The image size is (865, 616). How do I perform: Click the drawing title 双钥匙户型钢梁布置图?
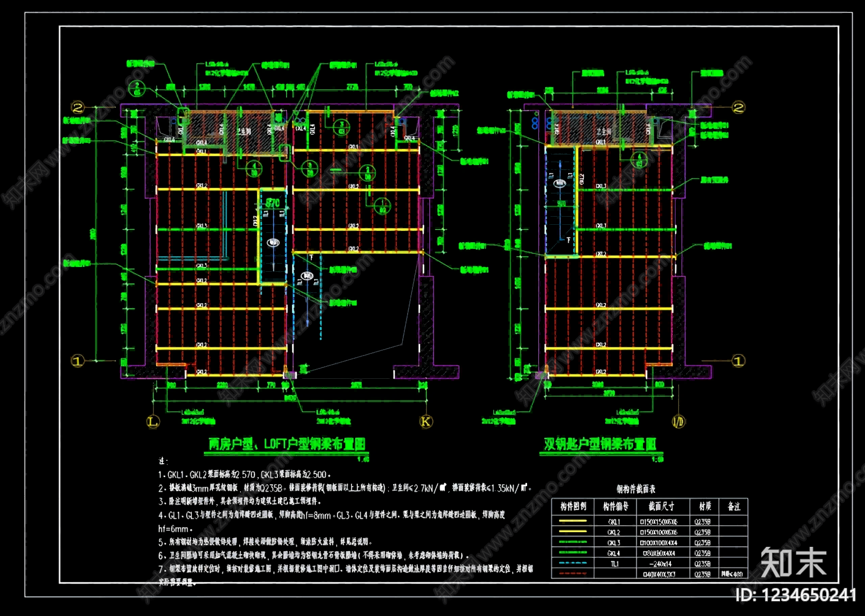click(600, 444)
